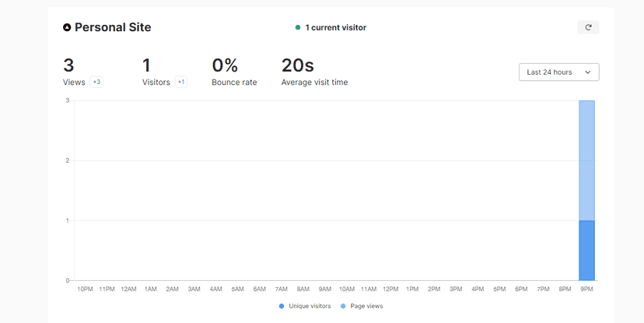The height and width of the screenshot is (323, 644).
Task: Click the dark blue Unique visitors legend dot
Action: pos(282,306)
